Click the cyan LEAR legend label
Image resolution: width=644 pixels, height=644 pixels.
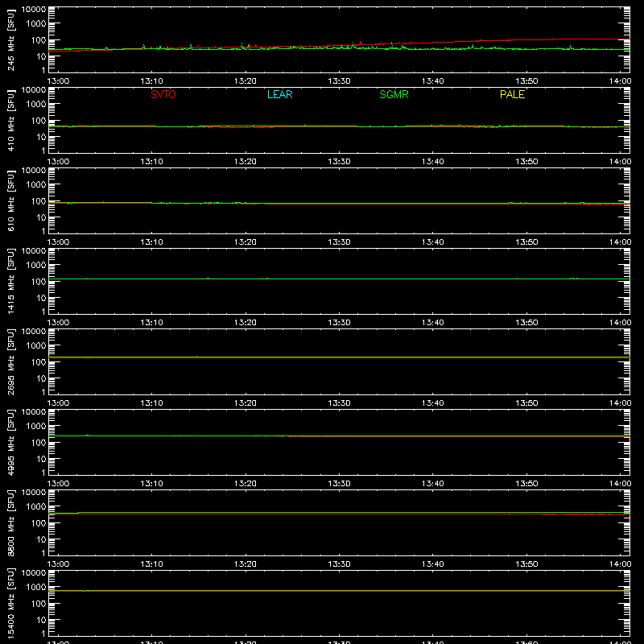coord(279,94)
